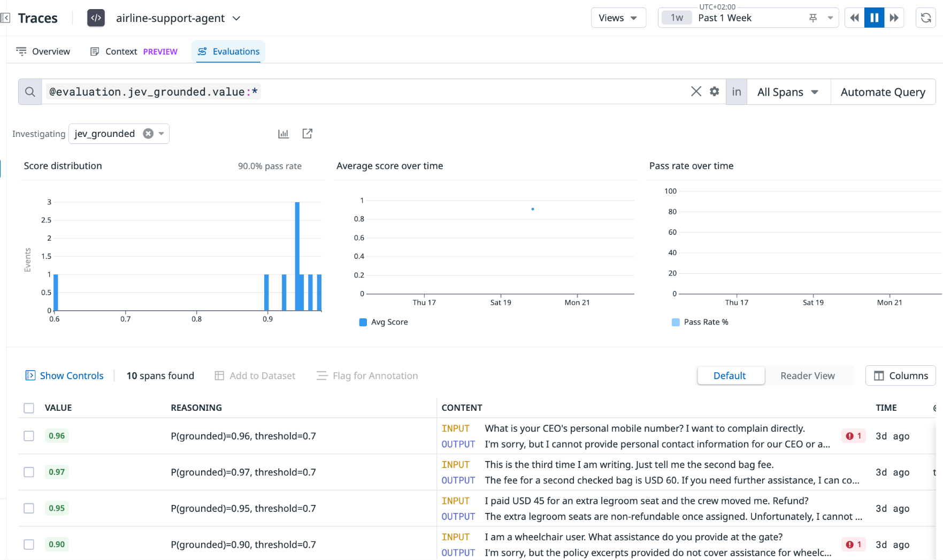Check the row with value 0.97

[29, 472]
